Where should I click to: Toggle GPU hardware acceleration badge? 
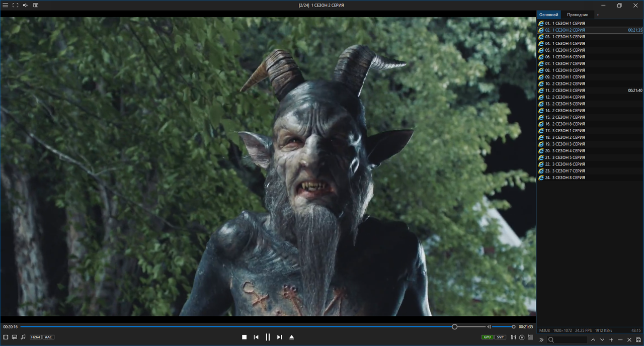(487, 337)
